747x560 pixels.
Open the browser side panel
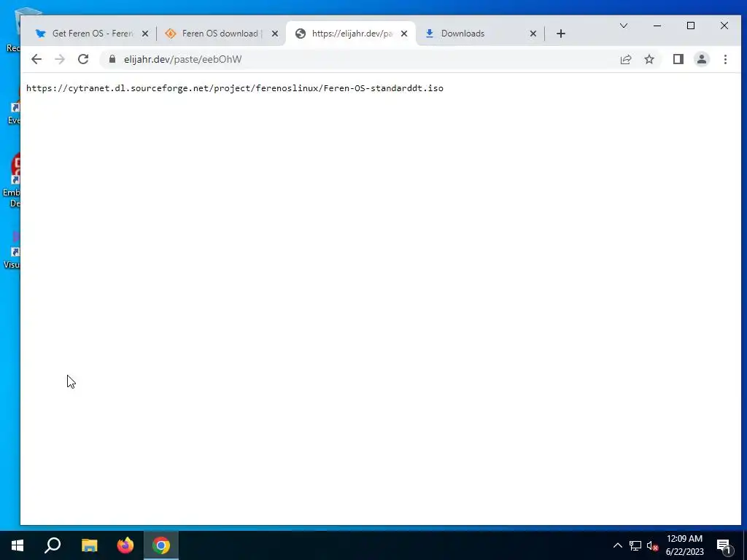coord(678,59)
